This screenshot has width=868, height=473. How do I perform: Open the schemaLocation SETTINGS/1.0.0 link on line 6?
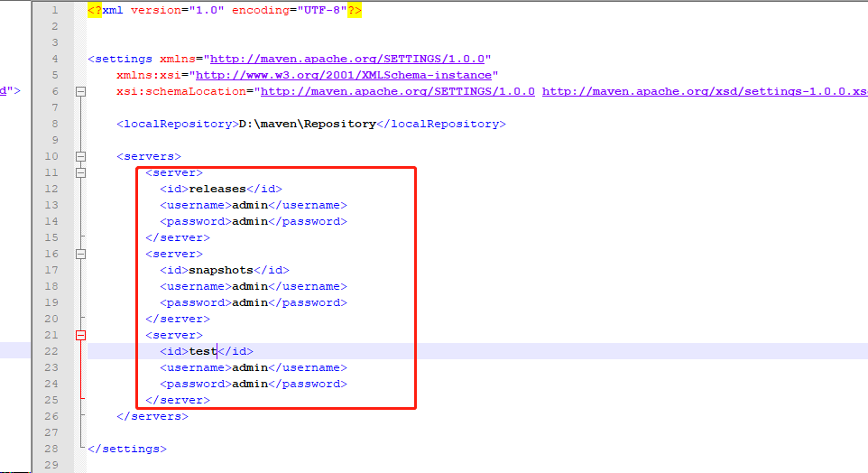point(398,91)
